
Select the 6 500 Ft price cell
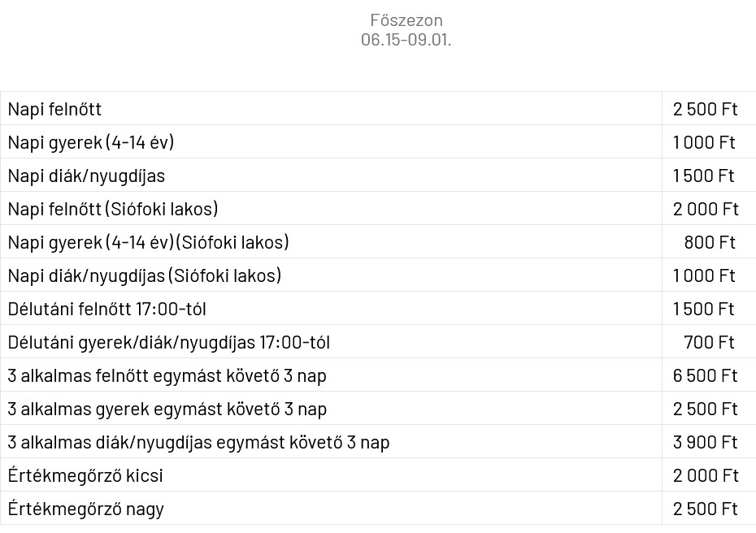pos(705,375)
